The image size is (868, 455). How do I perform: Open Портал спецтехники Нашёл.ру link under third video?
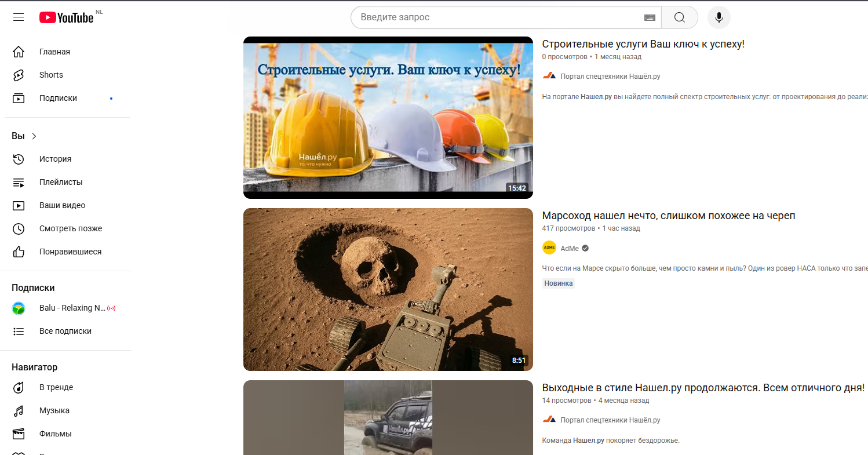coord(610,420)
